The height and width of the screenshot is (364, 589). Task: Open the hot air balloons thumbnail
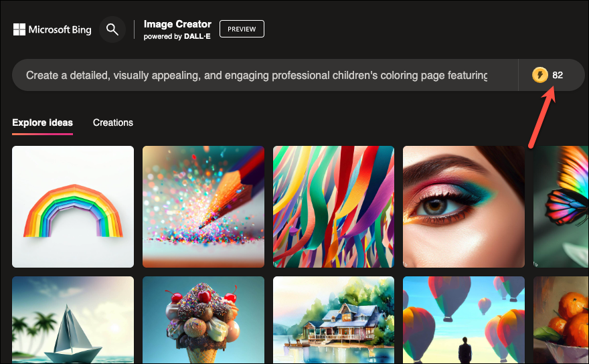click(x=464, y=320)
